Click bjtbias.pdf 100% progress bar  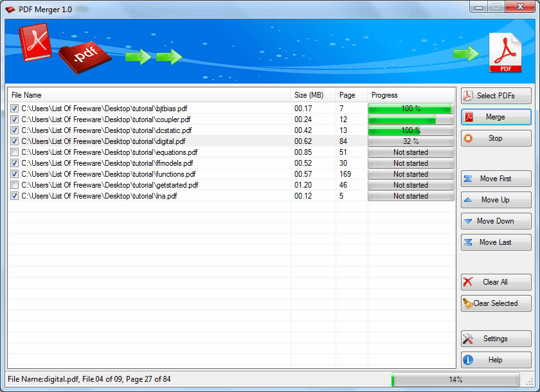[x=411, y=109]
